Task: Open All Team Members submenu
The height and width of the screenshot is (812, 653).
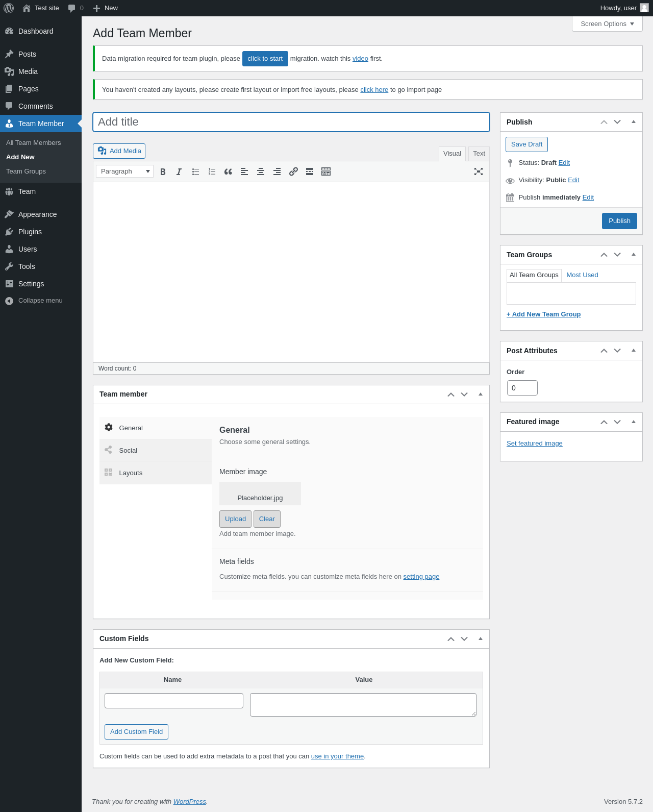Action: (33, 143)
